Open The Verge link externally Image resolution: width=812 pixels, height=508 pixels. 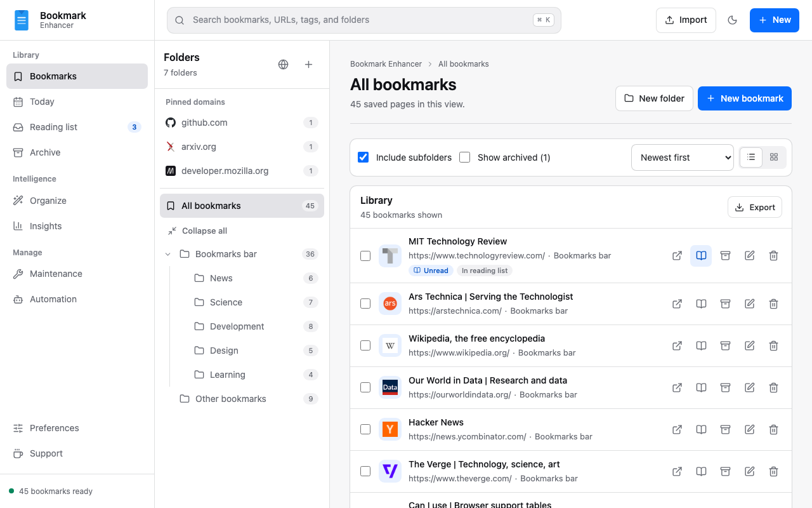click(677, 471)
